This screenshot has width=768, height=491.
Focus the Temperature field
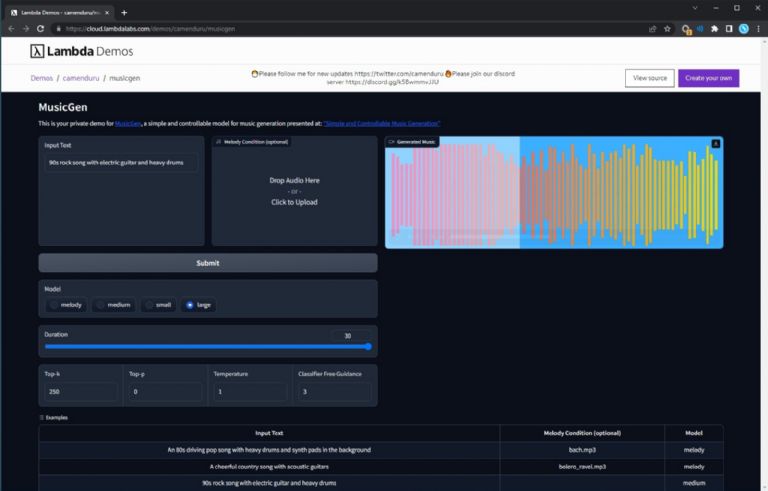[x=250, y=392]
